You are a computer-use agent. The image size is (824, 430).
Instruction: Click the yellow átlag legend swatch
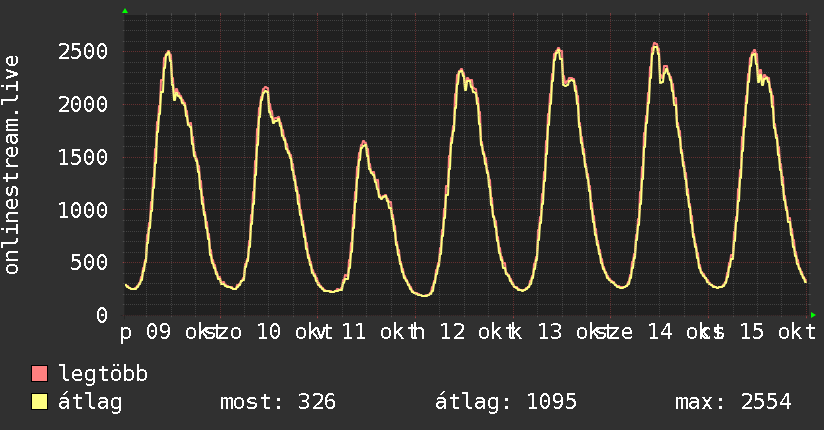tap(39, 402)
